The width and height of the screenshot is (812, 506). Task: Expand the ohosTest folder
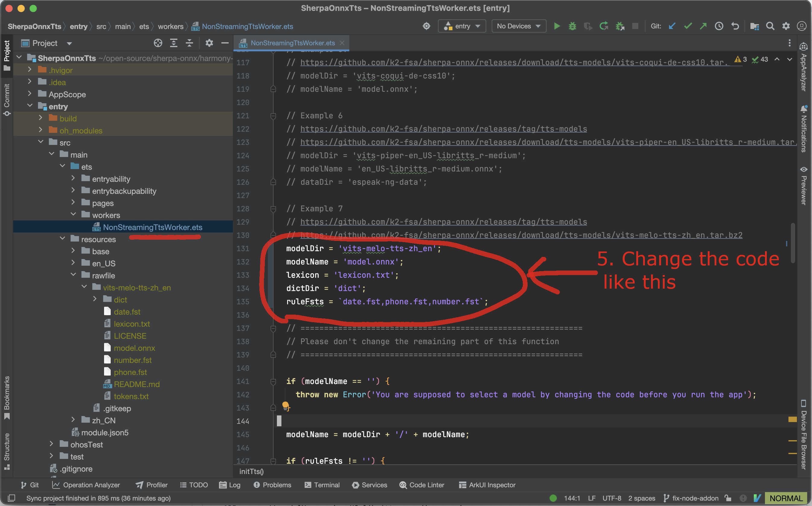tap(51, 444)
